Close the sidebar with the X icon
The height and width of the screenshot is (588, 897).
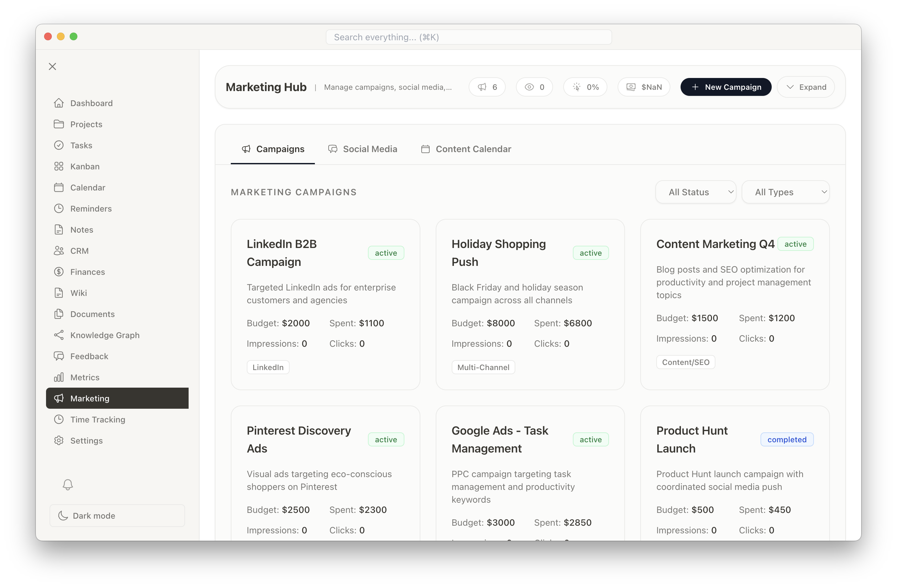pyautogui.click(x=52, y=67)
